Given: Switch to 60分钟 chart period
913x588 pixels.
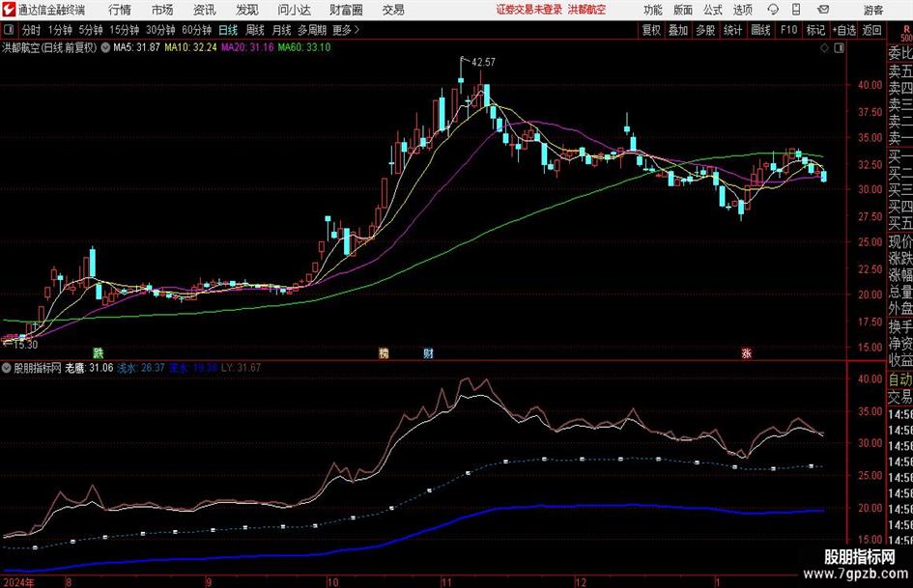Looking at the screenshot, I should pyautogui.click(x=196, y=30).
